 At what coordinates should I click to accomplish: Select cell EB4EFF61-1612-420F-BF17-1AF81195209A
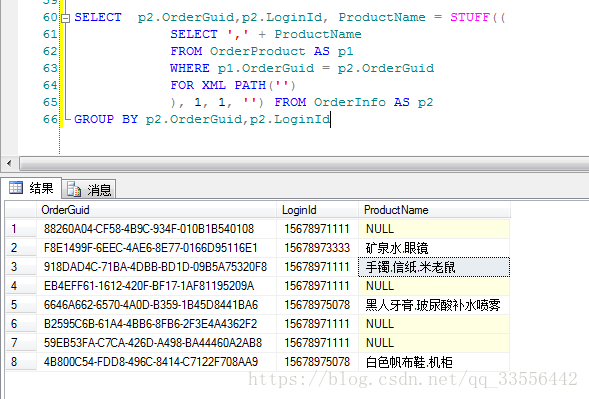click(156, 286)
